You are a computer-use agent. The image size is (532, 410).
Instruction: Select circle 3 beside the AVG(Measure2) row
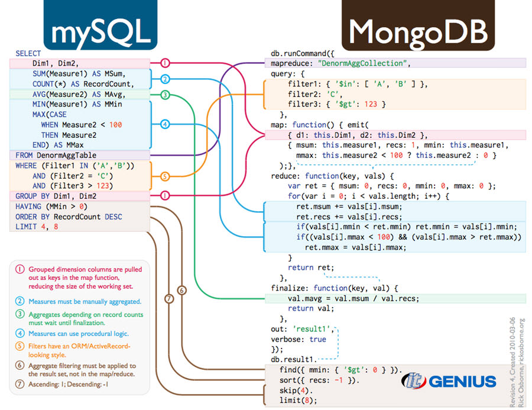[165, 95]
